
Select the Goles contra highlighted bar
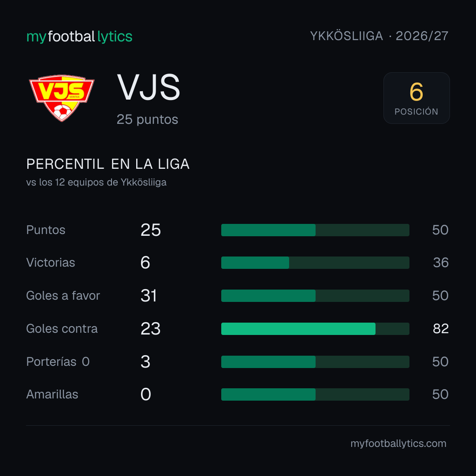point(315,329)
